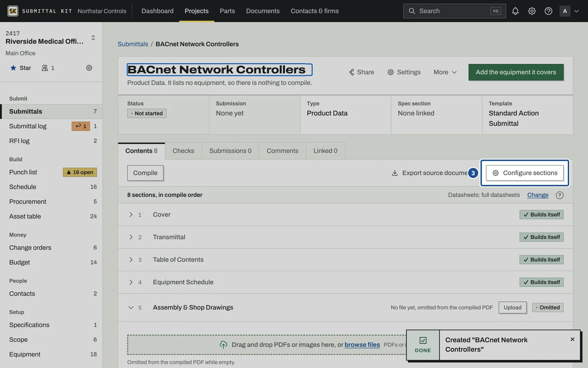Open the help question mark in top bar
This screenshot has width=588, height=368.
(x=548, y=11)
